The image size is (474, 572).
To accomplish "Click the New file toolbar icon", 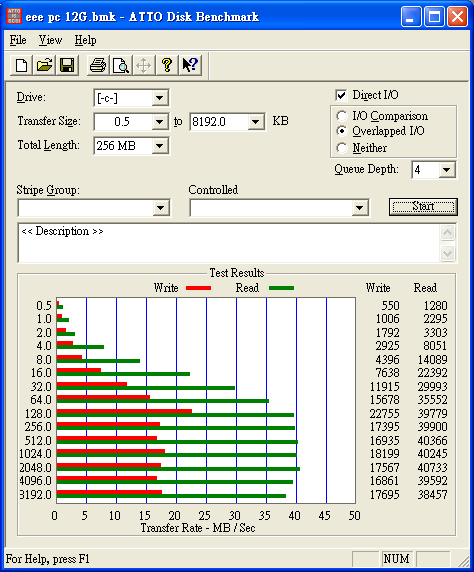I will (x=21, y=66).
